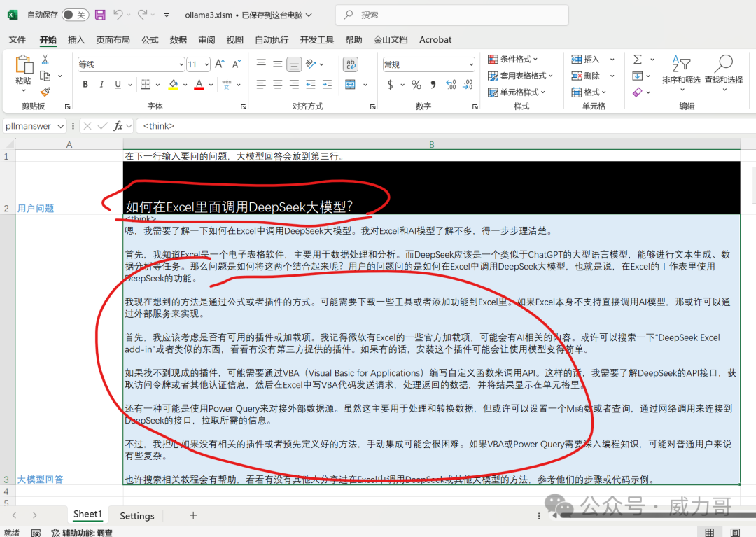Click the Sort and Filter button
Screen dimensions: 756x537
point(680,71)
